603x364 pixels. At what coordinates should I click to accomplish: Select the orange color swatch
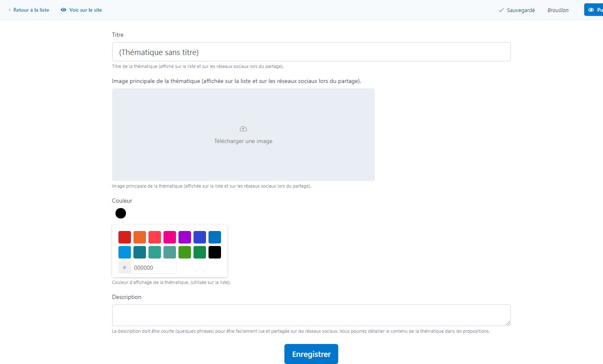(x=140, y=237)
